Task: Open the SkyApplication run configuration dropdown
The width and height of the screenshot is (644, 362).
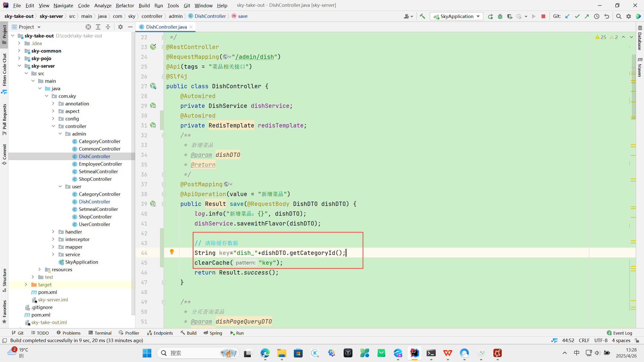Action: click(478, 16)
